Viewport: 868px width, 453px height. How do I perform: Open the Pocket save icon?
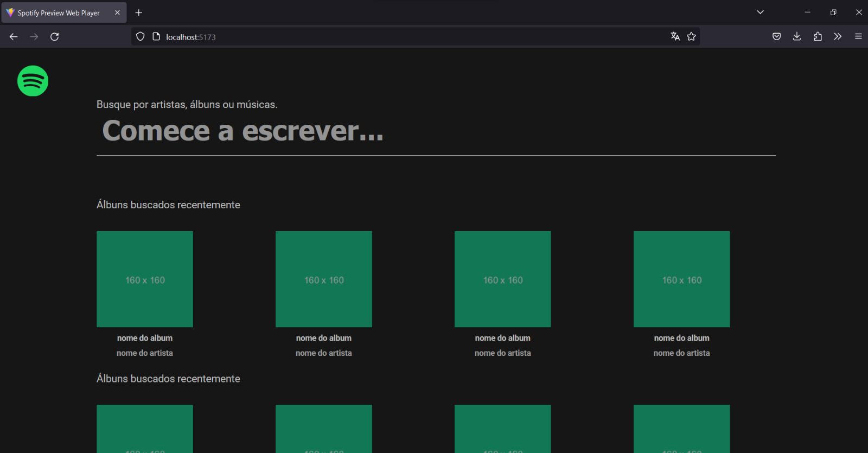point(776,36)
